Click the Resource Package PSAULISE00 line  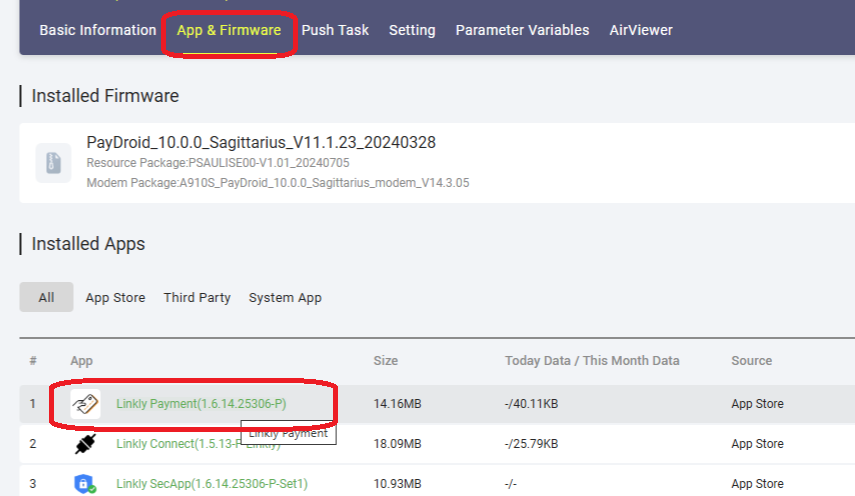pyautogui.click(x=218, y=163)
